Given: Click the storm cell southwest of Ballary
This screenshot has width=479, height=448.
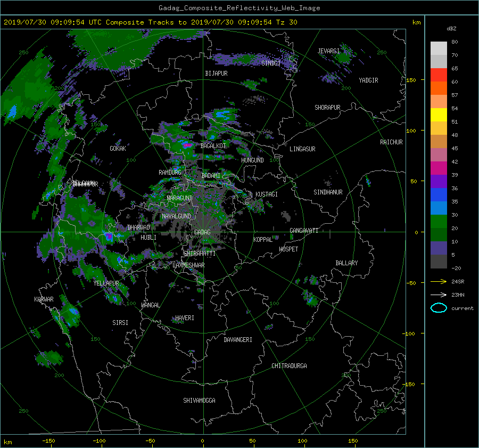Looking at the screenshot, I should pyautogui.click(x=310, y=299).
